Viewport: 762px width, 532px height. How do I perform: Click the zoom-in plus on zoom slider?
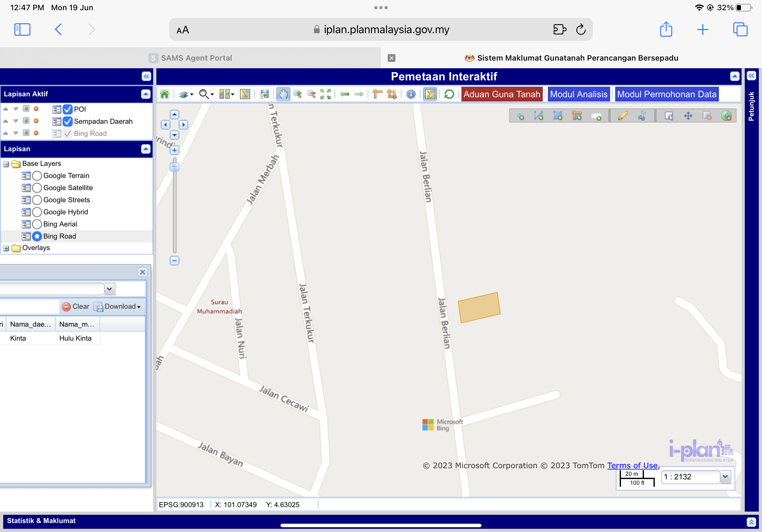pyautogui.click(x=175, y=150)
